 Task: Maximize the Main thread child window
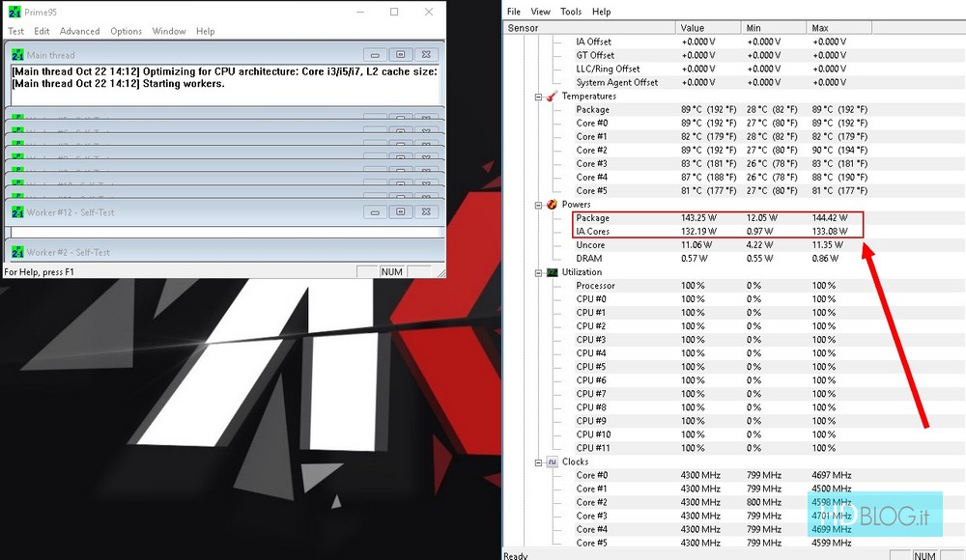401,55
